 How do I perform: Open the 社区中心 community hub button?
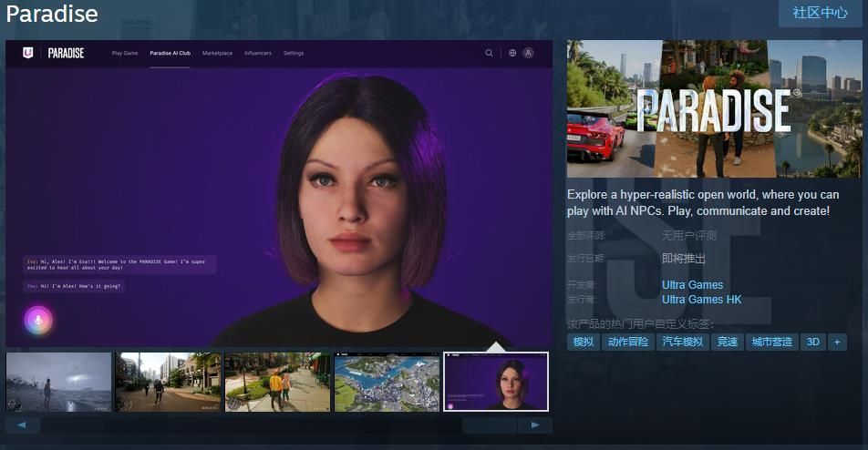pos(820,13)
